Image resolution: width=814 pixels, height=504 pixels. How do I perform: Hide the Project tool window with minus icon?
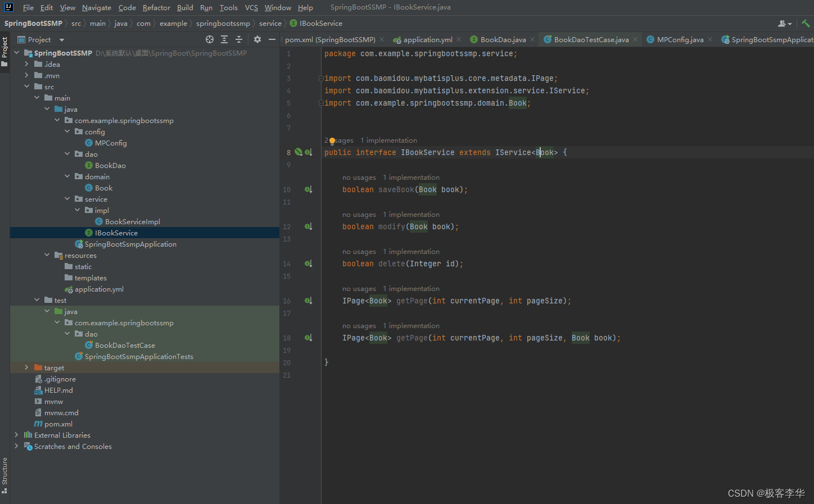[x=272, y=39]
